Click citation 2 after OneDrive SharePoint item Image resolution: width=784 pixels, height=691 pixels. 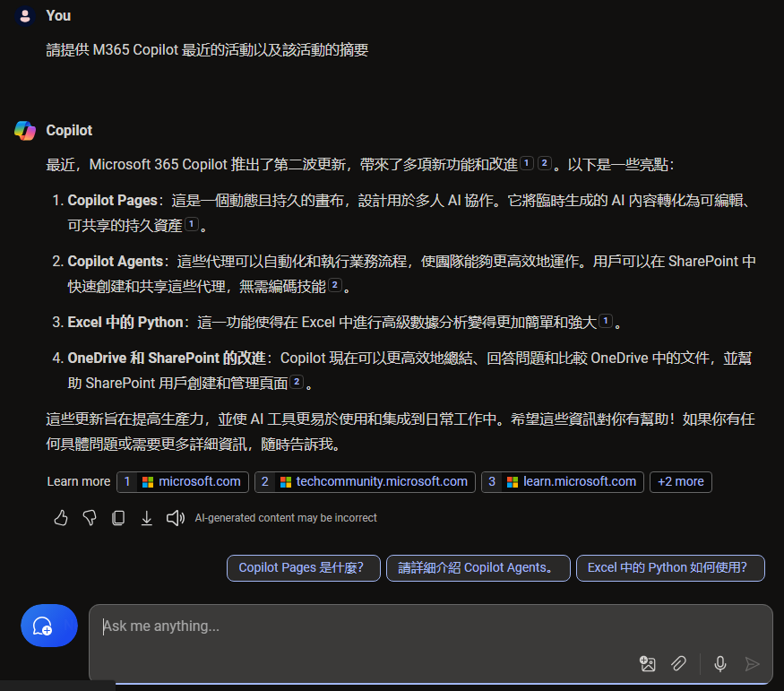coord(297,382)
